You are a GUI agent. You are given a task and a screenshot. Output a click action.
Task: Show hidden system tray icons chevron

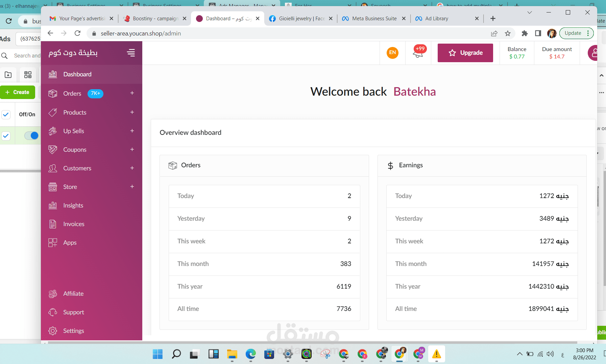(x=519, y=354)
